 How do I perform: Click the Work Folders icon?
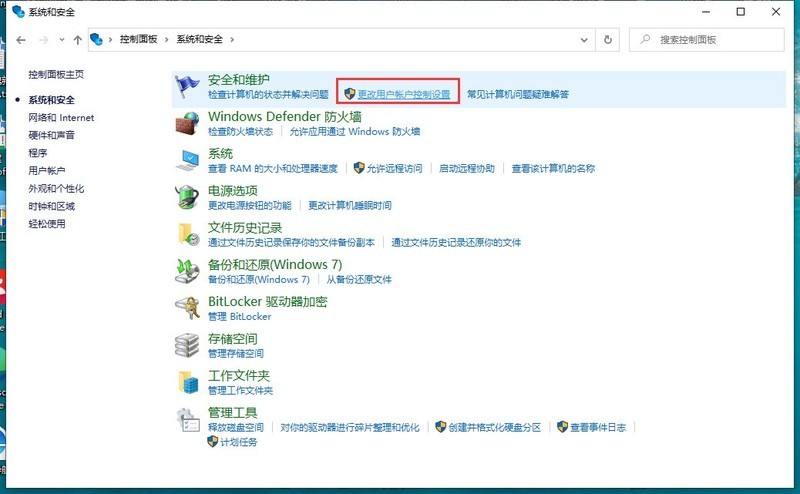(x=187, y=382)
